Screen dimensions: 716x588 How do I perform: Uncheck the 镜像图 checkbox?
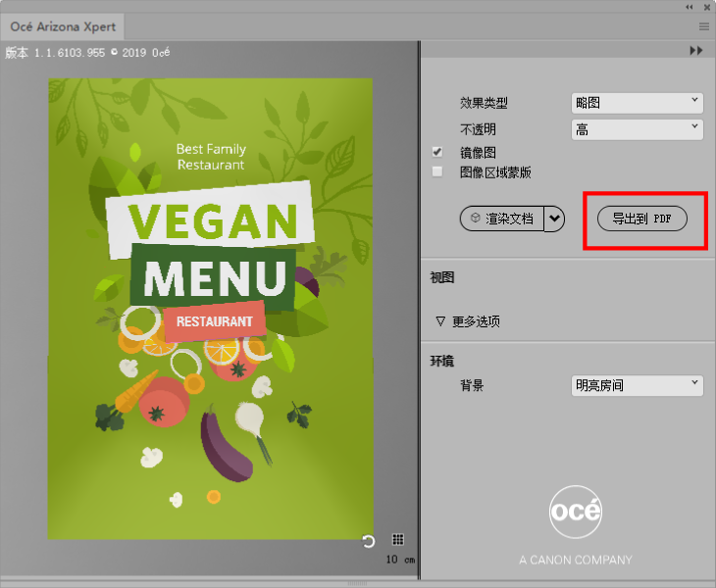click(x=437, y=152)
